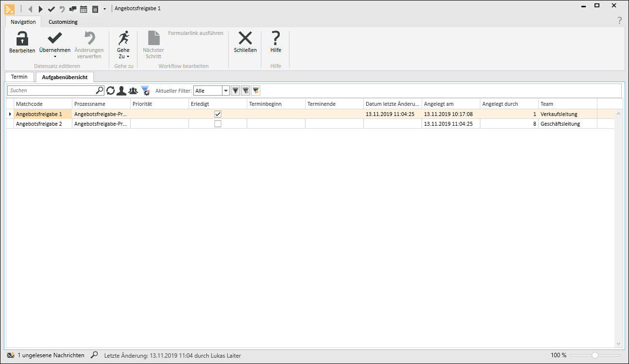Click into the Suchen search field
This screenshot has height=364, width=629.
coord(51,91)
